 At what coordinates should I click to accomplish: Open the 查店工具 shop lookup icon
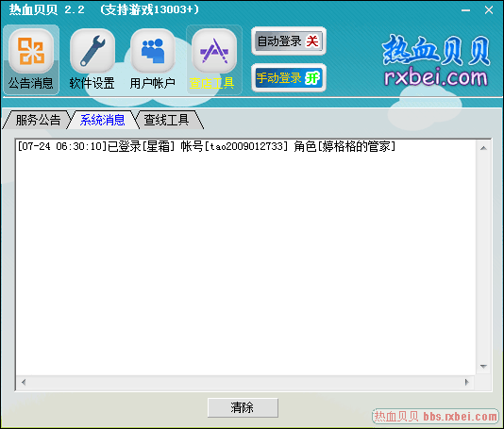(x=214, y=59)
